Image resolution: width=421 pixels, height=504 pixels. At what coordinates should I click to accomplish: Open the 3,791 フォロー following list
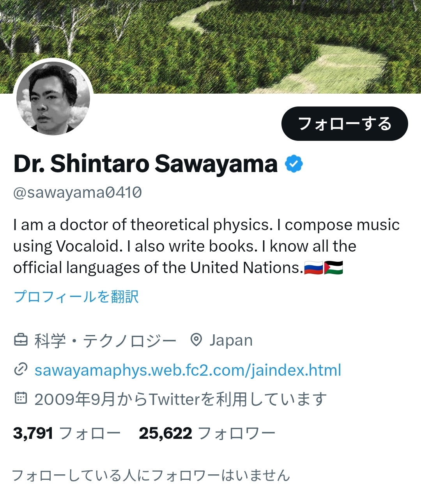click(x=67, y=433)
